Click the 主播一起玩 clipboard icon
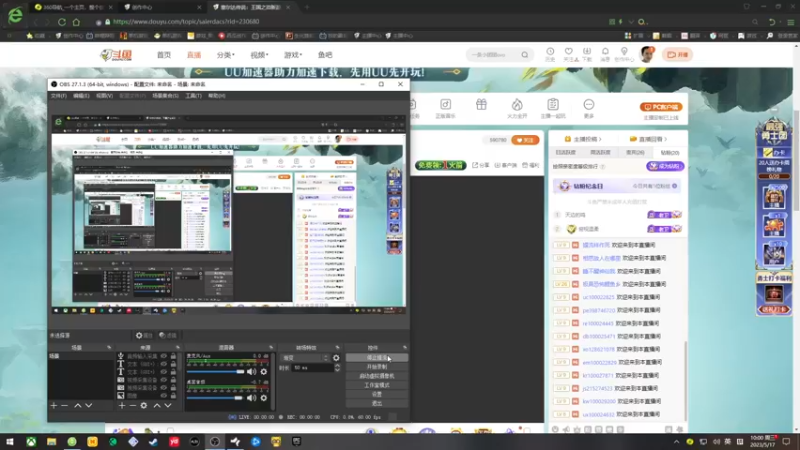Image resolution: width=800 pixels, height=450 pixels. [553, 105]
